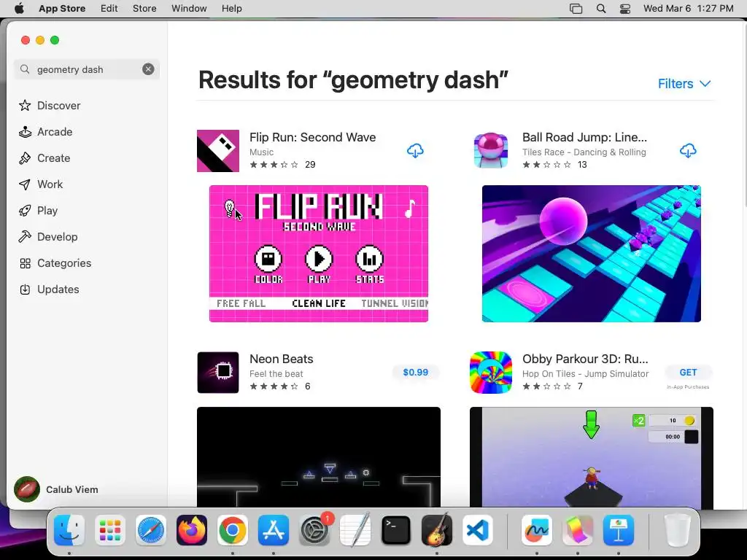The image size is (747, 560).
Task: Click the Flip Run star rating
Action: pyautogui.click(x=274, y=164)
